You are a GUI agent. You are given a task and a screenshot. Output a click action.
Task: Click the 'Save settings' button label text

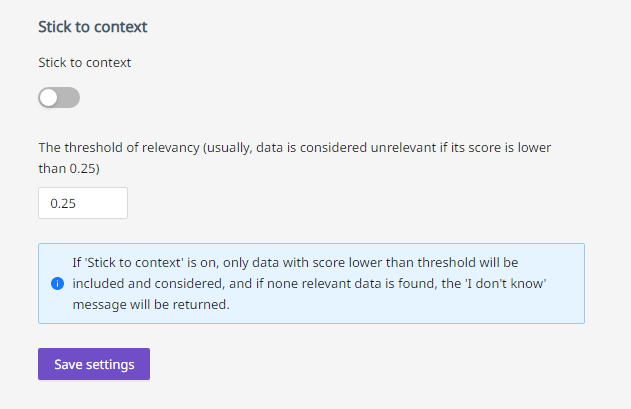94,364
